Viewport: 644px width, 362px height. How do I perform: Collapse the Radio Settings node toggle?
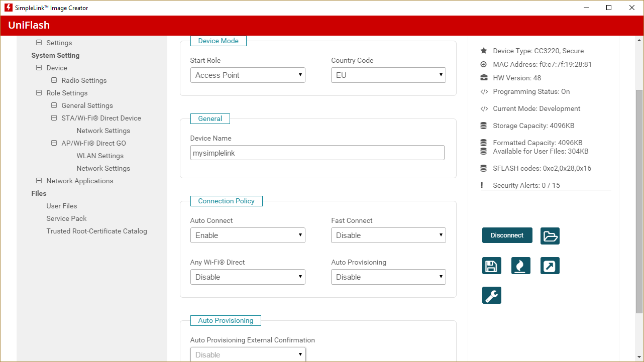point(54,80)
